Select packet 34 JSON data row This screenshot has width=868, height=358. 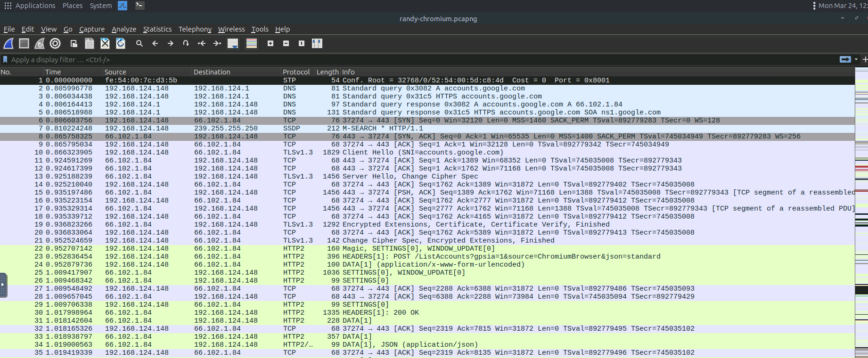click(427, 345)
